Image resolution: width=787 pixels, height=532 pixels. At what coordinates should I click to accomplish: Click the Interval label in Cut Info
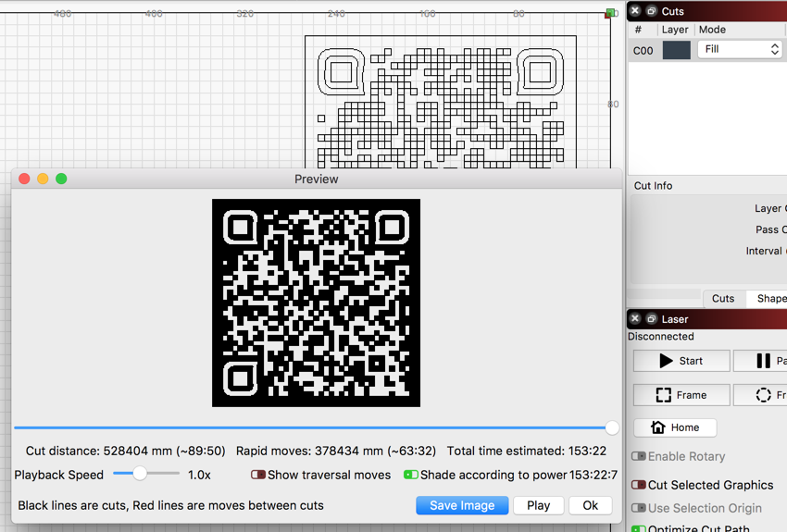click(764, 251)
